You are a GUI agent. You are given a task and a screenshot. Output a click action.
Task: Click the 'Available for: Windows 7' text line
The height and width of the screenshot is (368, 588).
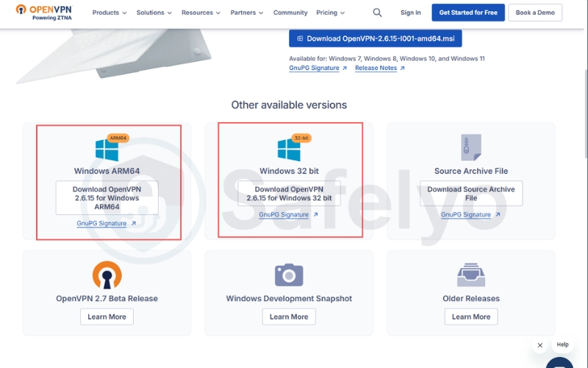tap(387, 59)
